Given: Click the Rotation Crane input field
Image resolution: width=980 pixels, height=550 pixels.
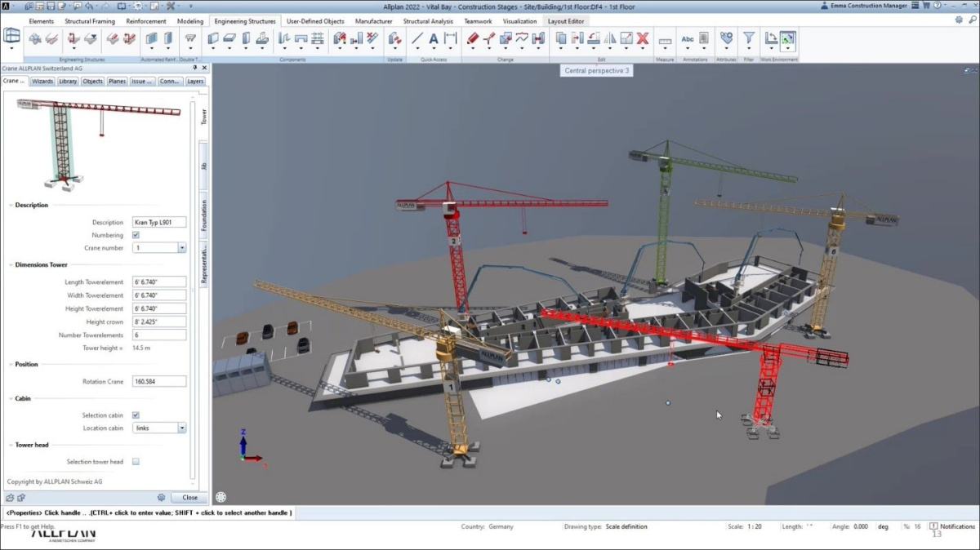Looking at the screenshot, I should point(158,381).
